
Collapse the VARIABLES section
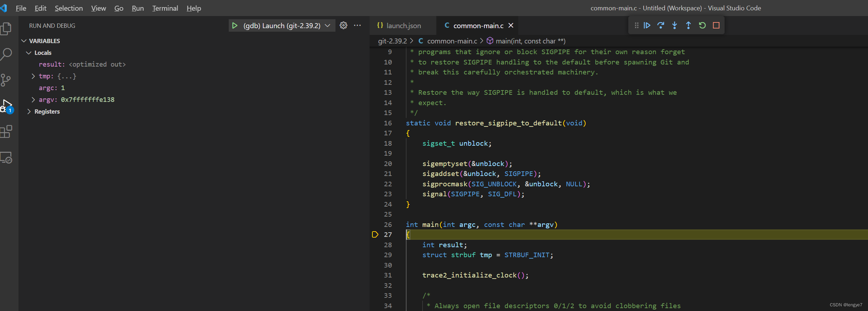pyautogui.click(x=24, y=41)
